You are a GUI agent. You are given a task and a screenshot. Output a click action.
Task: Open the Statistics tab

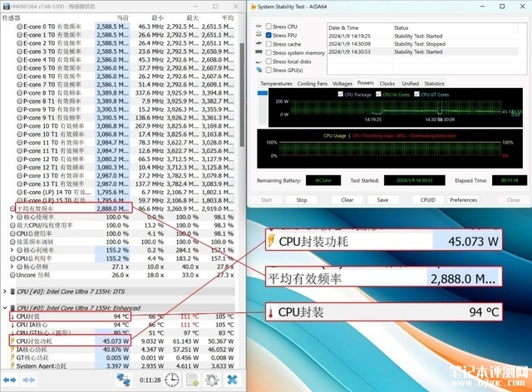click(434, 83)
